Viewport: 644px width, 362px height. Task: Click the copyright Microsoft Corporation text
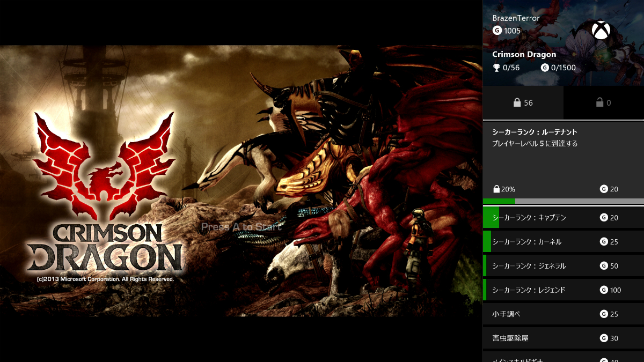[105, 279]
